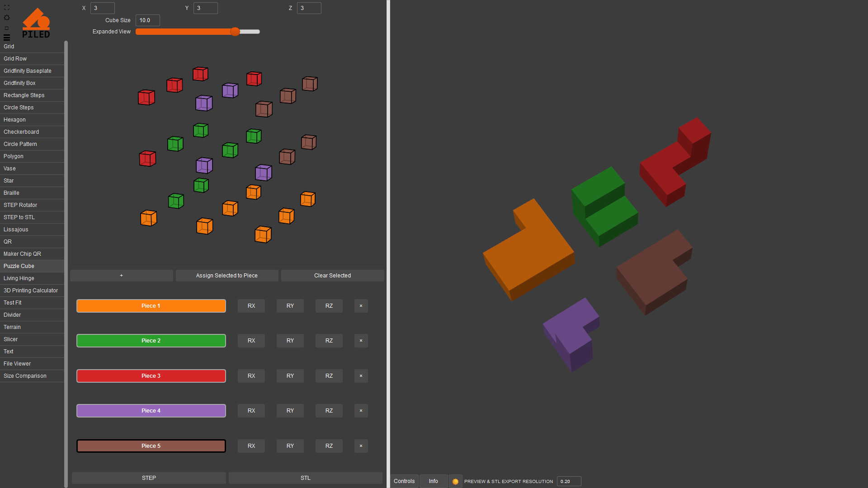
Task: Click the fullscreen bracket icon
Action: tap(6, 8)
